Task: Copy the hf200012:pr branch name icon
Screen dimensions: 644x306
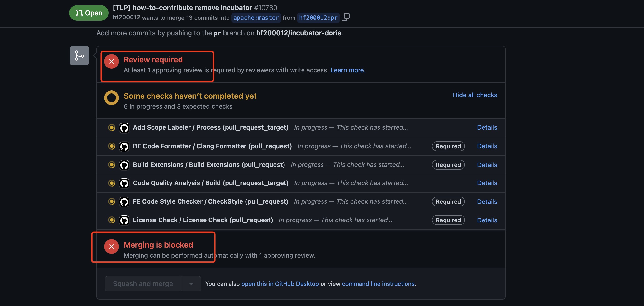Action: point(345,17)
